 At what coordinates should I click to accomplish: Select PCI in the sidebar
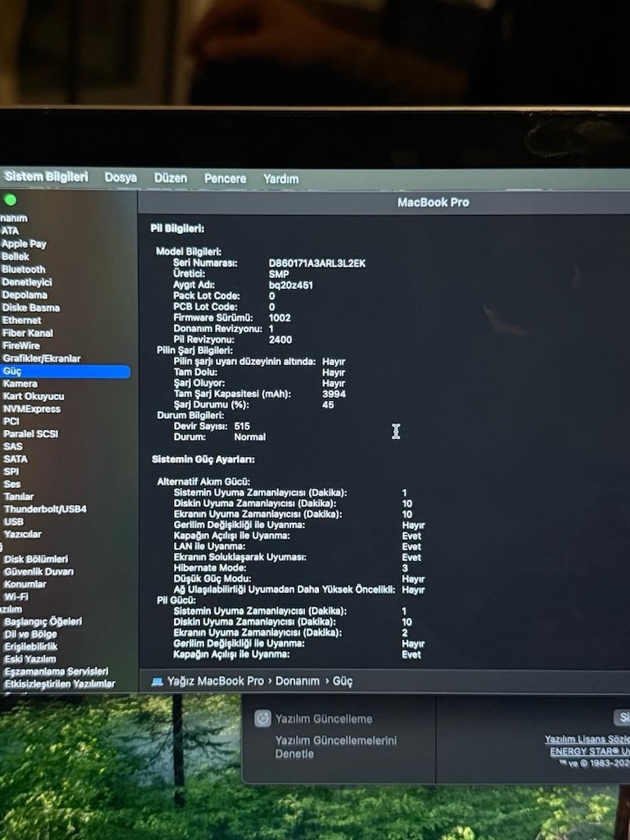(11, 421)
